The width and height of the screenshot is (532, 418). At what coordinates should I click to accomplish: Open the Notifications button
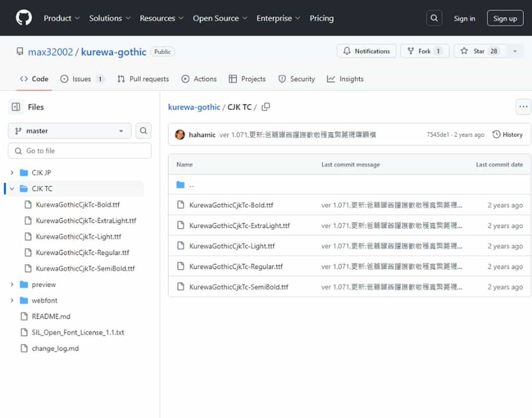click(x=366, y=51)
